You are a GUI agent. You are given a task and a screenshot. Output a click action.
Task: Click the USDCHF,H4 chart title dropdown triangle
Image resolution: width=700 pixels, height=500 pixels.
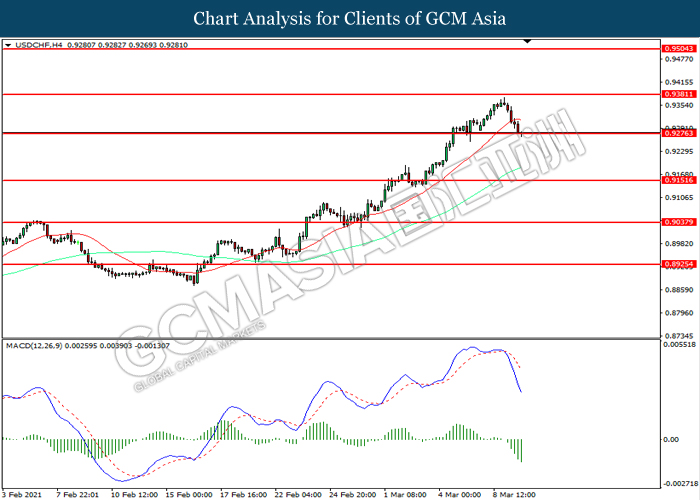pos(8,45)
